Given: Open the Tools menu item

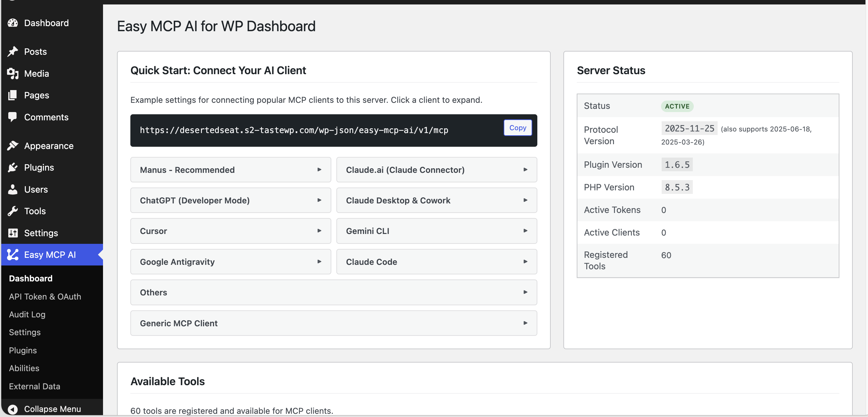Looking at the screenshot, I should 52,211.
